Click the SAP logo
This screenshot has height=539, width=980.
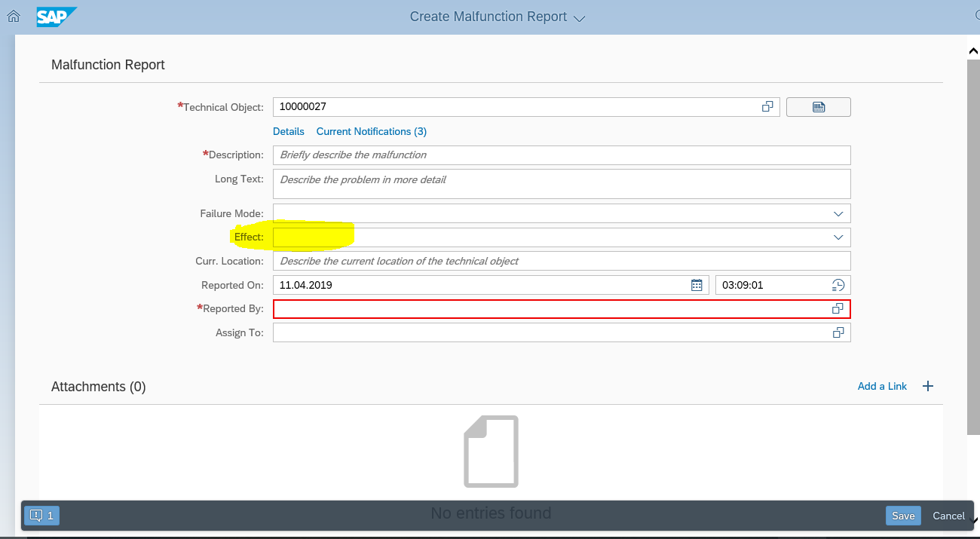(x=57, y=16)
